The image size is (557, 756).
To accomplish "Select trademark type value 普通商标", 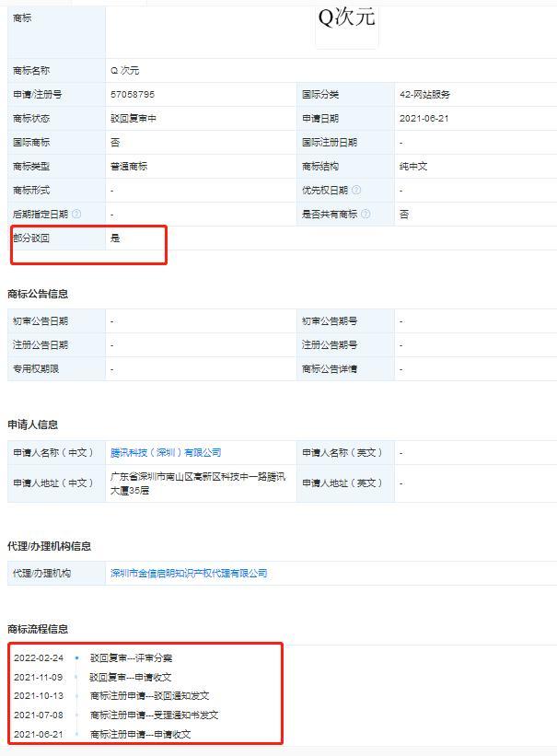I will pyautogui.click(x=129, y=167).
